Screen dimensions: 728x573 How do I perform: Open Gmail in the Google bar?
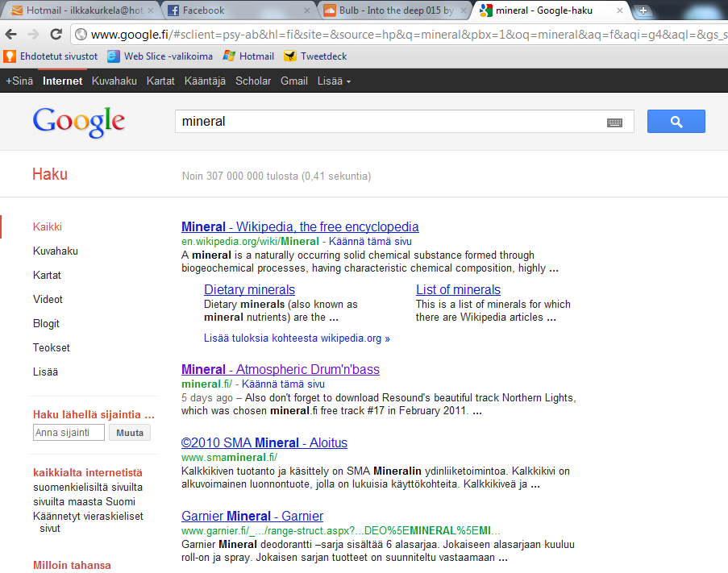point(294,81)
